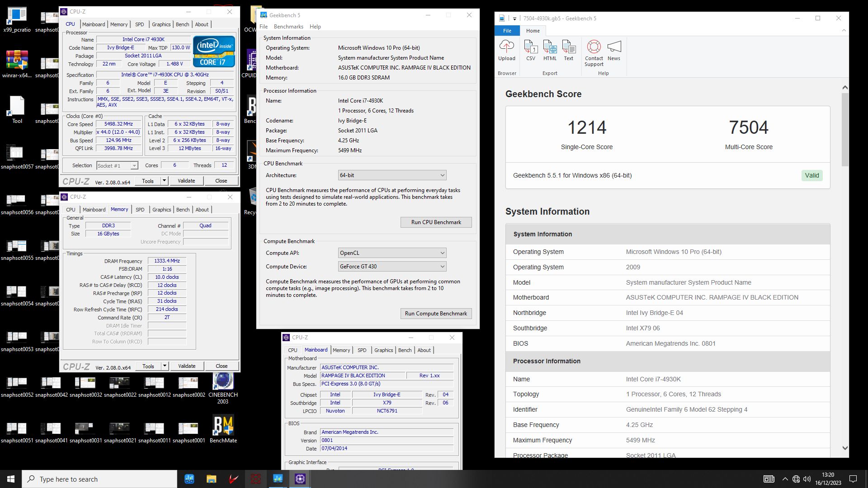
Task: Click the Valid badge in Geekbench results
Action: pyautogui.click(x=812, y=175)
